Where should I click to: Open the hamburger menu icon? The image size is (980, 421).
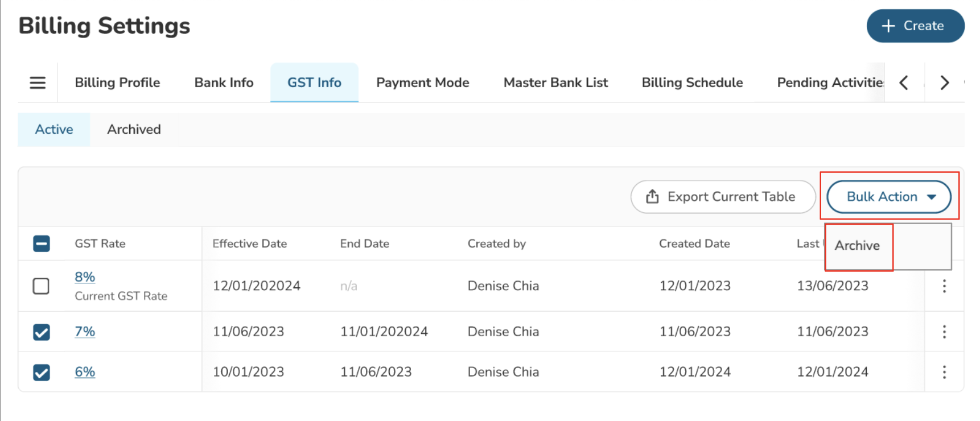[38, 83]
